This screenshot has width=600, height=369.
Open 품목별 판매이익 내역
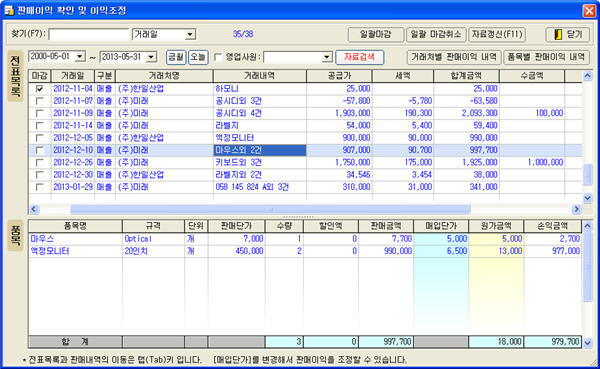tap(546, 57)
